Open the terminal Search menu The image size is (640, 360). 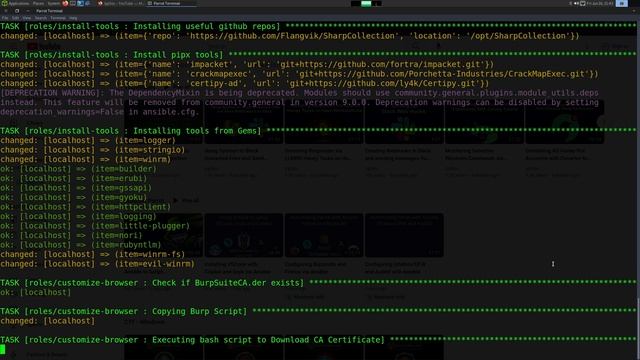(41, 18)
